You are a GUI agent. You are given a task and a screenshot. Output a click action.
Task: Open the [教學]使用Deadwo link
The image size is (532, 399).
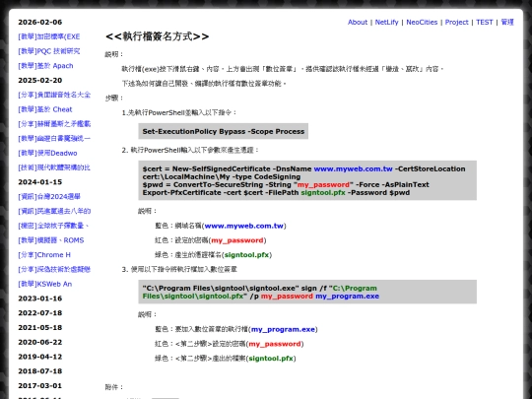pyautogui.click(x=47, y=153)
